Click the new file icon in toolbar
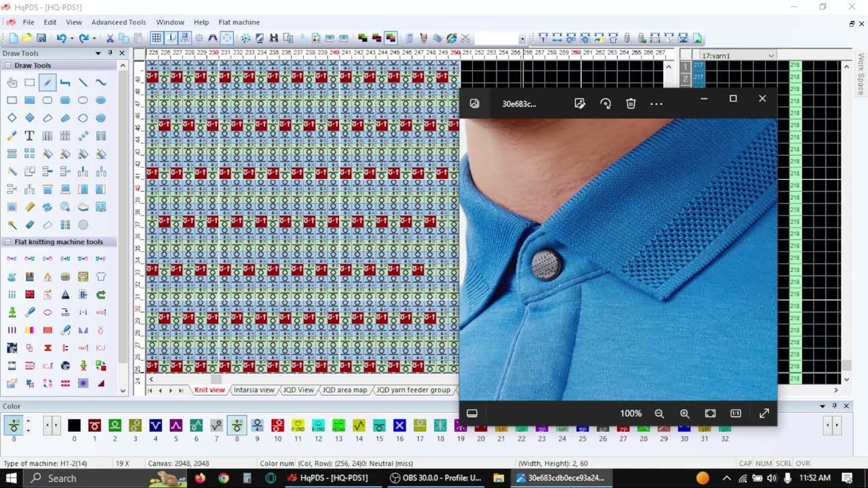 (x=14, y=39)
